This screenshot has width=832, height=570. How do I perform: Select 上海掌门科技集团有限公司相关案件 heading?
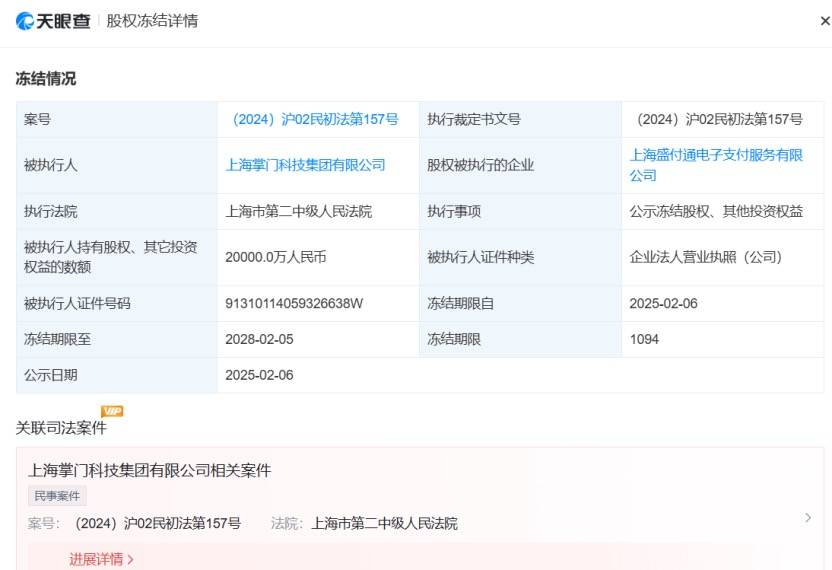tap(149, 470)
